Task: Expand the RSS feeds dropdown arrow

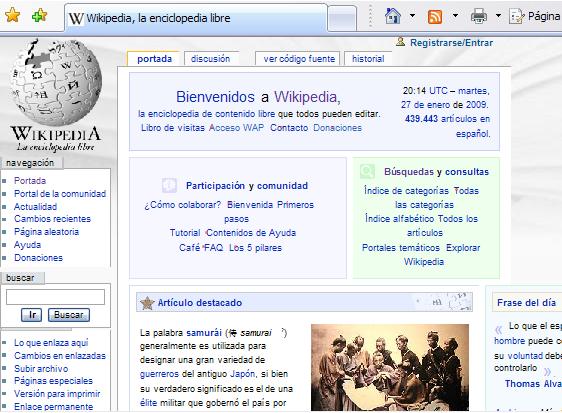Action: click(x=455, y=16)
